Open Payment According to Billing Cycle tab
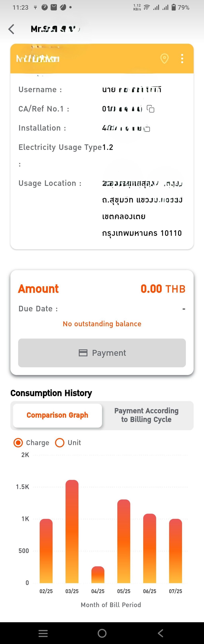The width and height of the screenshot is (204, 644). click(x=146, y=415)
